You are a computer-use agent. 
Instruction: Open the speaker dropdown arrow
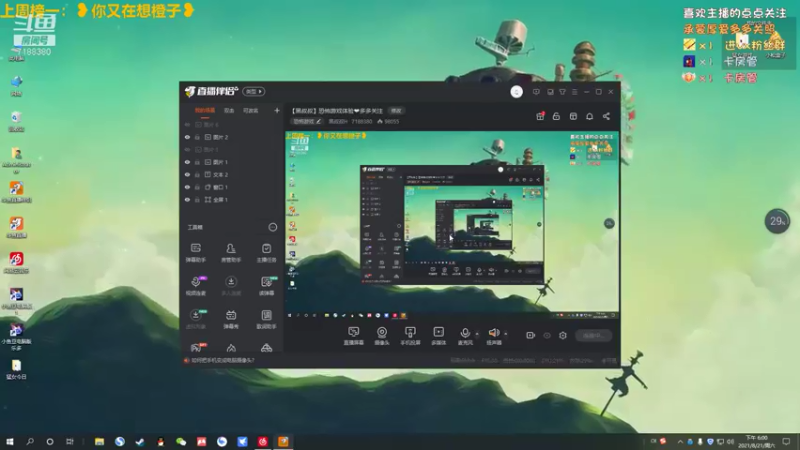pyautogui.click(x=506, y=334)
